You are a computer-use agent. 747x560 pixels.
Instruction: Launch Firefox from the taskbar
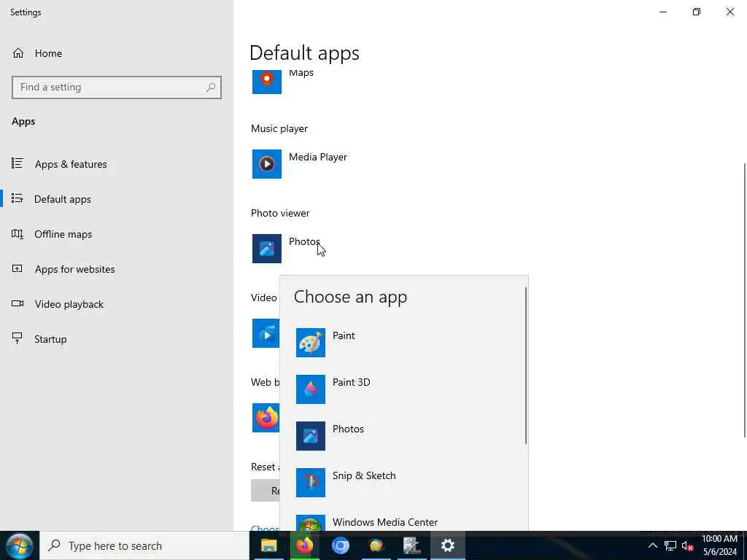[305, 545]
